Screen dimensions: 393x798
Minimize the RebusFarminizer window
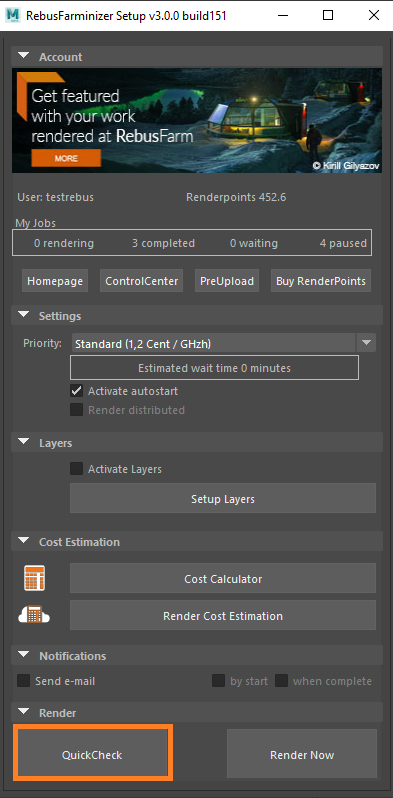pos(283,15)
